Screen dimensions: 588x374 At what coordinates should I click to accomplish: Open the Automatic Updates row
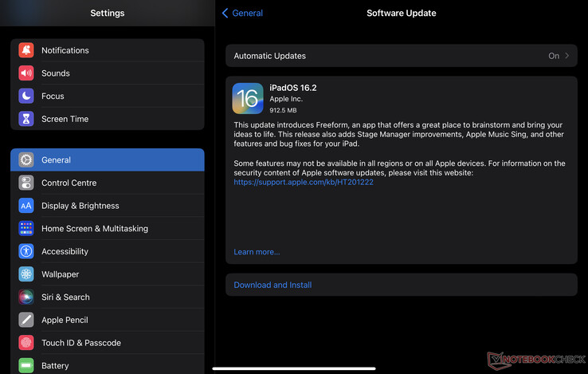398,56
